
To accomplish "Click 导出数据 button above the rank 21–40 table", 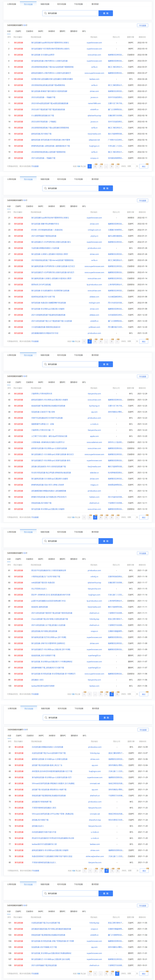I will pyautogui.click(x=142, y=200).
